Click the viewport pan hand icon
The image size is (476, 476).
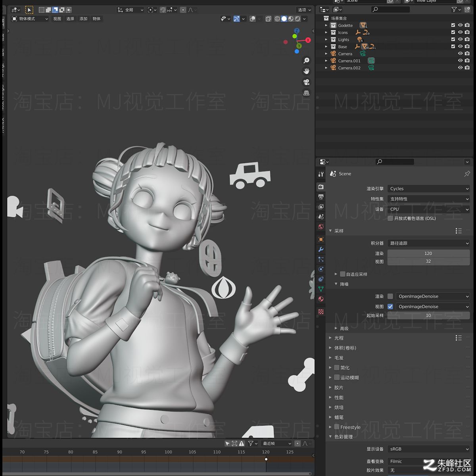pyautogui.click(x=306, y=71)
